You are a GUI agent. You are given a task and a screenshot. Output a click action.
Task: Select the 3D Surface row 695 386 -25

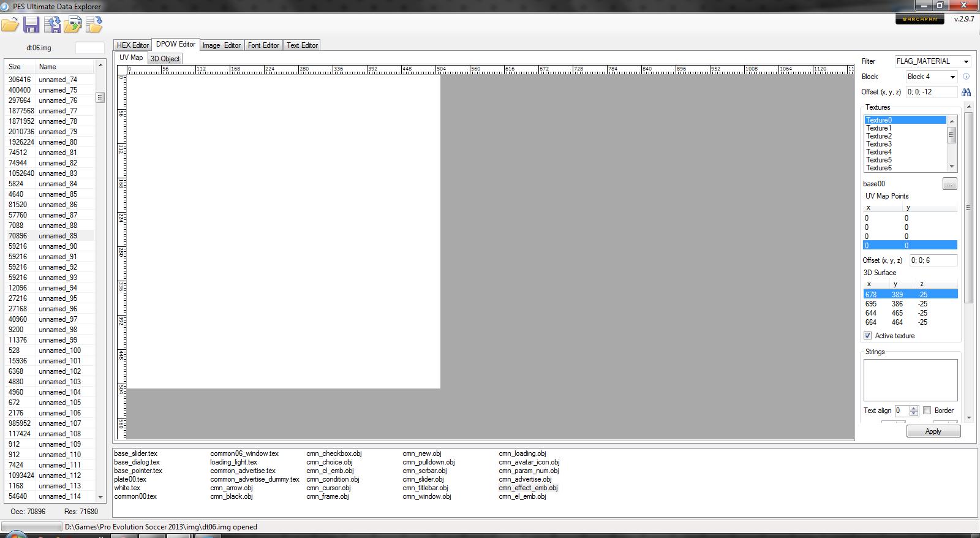coord(910,304)
